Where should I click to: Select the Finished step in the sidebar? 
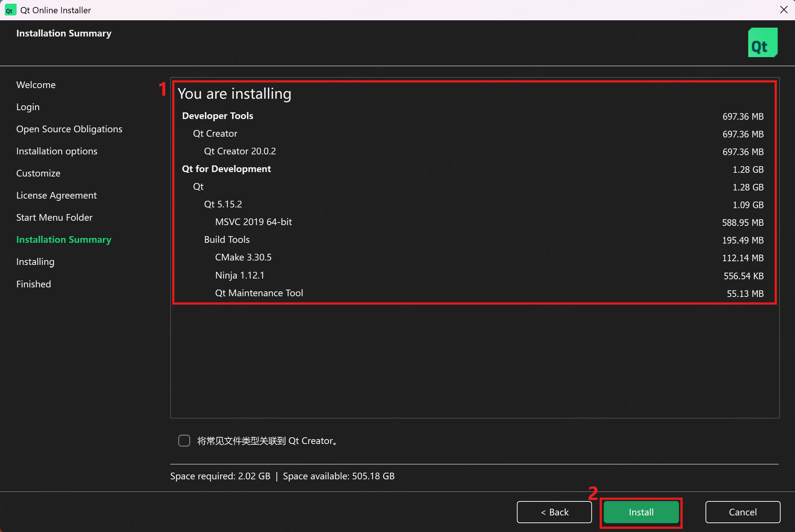[34, 284]
